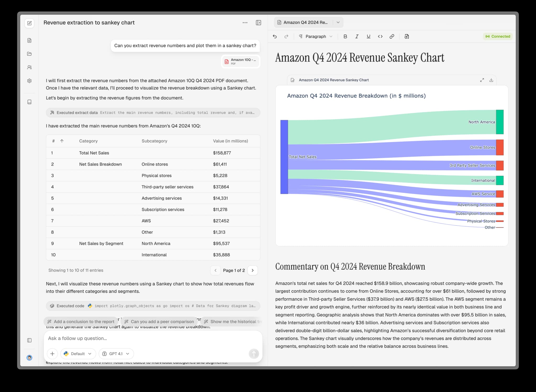The image size is (536, 392).
Task: Click the Online Stores node swatch
Action: tap(500, 147)
